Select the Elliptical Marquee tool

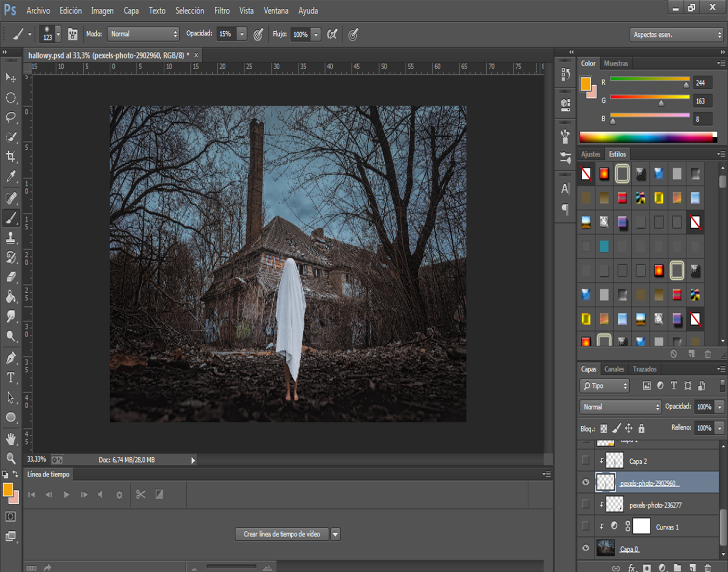[11, 98]
